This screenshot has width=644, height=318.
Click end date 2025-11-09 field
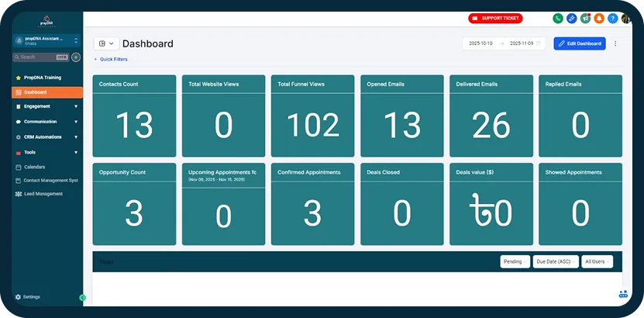coord(522,43)
